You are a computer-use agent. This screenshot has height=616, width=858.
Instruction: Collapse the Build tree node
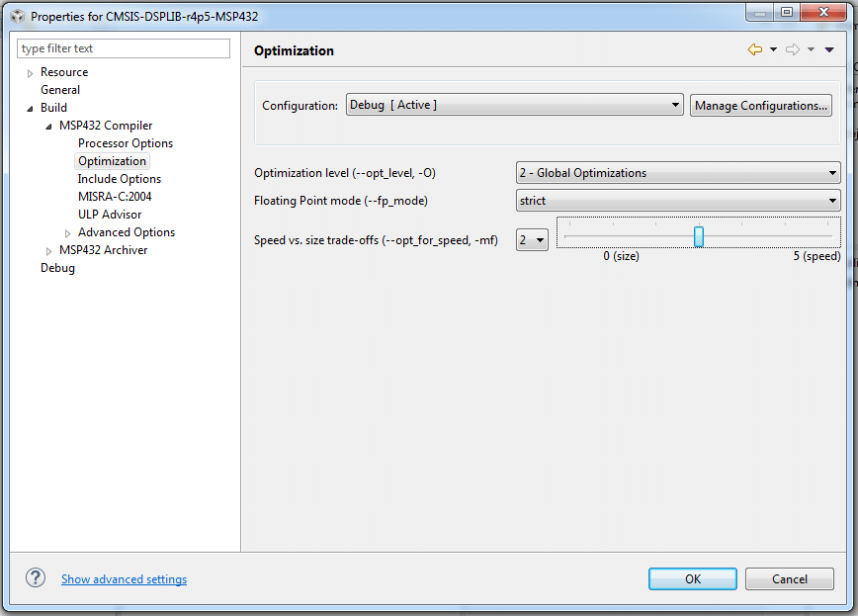tap(32, 107)
